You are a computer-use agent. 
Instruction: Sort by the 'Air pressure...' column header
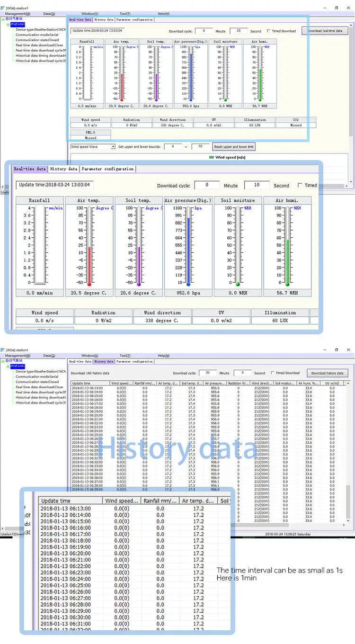click(215, 383)
